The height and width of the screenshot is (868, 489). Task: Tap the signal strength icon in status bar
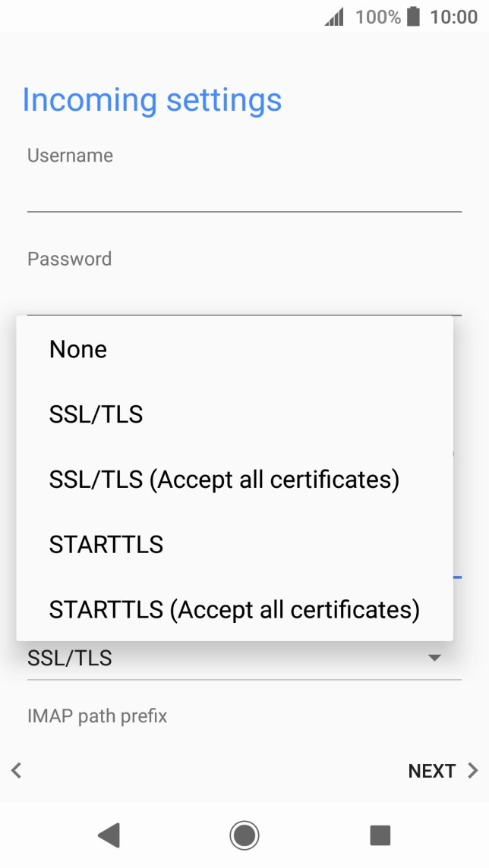(x=334, y=16)
